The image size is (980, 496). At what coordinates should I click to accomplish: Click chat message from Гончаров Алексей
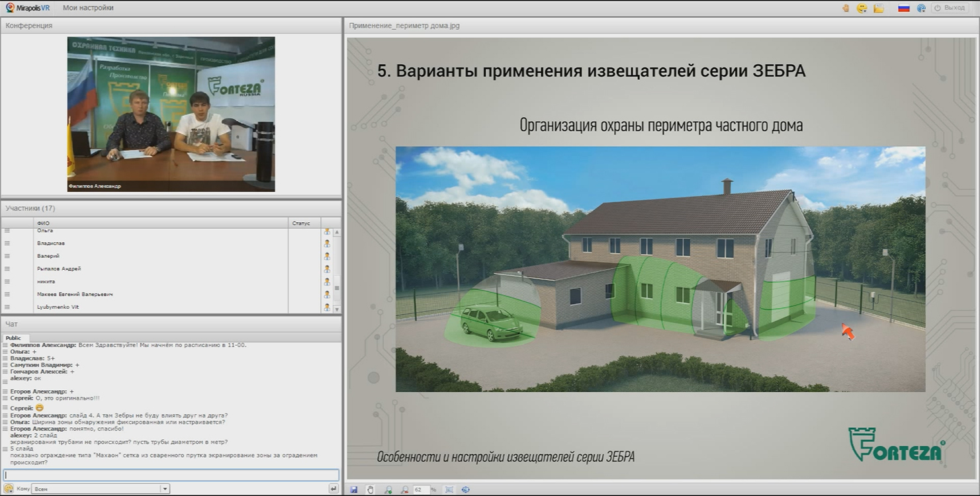[42, 372]
